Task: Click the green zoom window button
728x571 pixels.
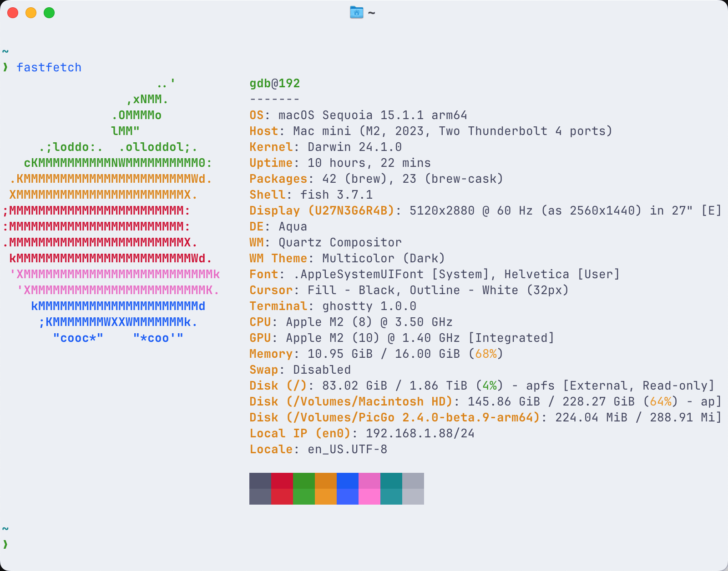Action: click(x=49, y=13)
